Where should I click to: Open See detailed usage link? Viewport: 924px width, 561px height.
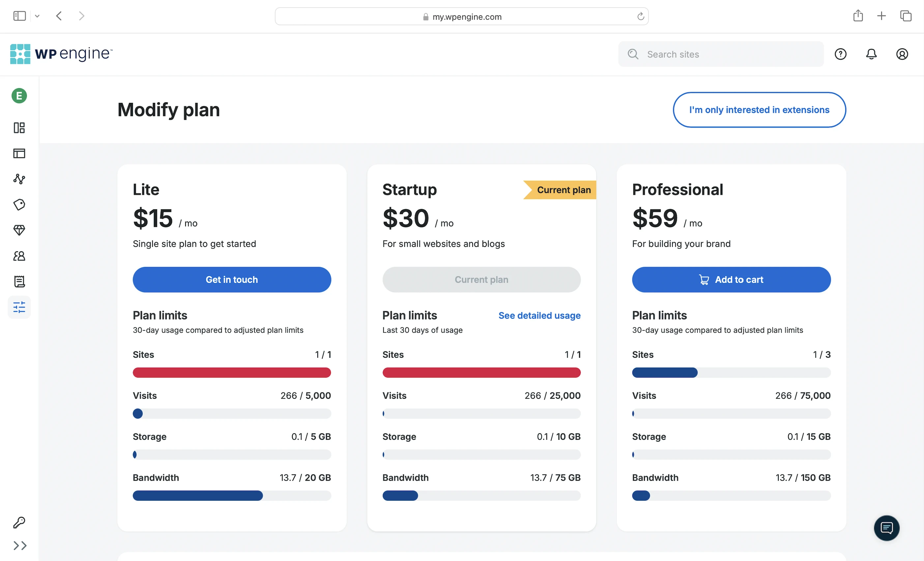[x=539, y=315]
